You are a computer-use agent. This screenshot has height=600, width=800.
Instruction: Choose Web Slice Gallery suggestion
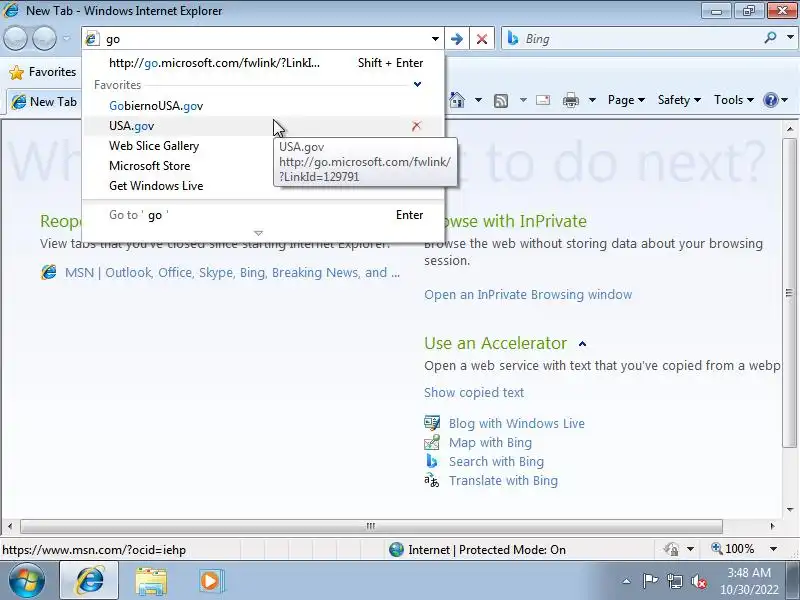154,146
